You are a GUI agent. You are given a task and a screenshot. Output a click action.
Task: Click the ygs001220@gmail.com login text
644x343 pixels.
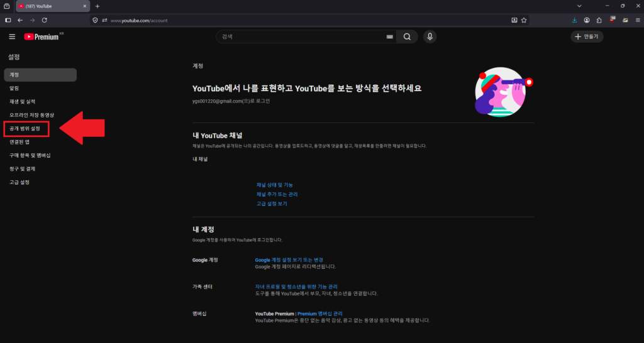coord(231,101)
